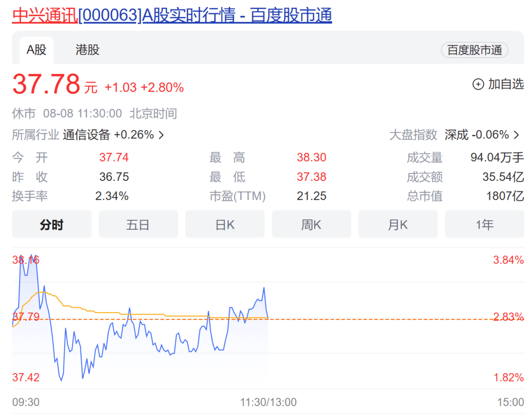Switch chart range to 1年
The image size is (532, 415).
[484, 224]
